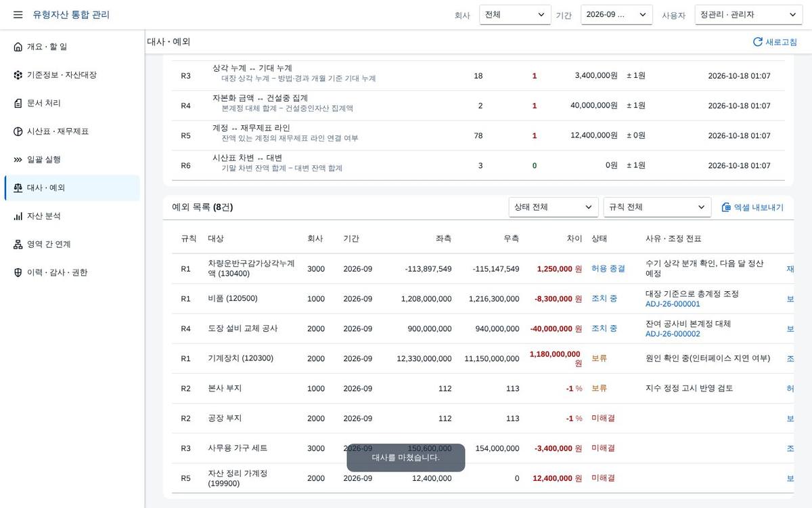The width and height of the screenshot is (812, 508).
Task: Click the 개요 · 할 일 home icon
Action: pyautogui.click(x=18, y=47)
